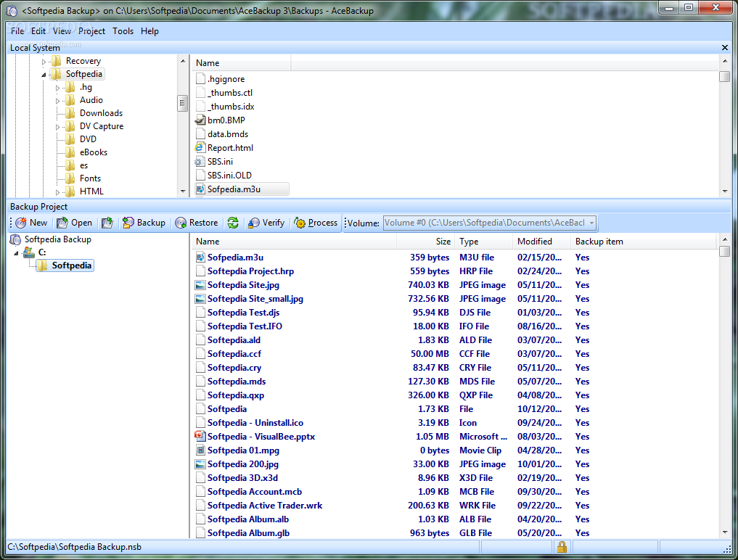Select _thumbs.ctl in local file list

[x=230, y=93]
